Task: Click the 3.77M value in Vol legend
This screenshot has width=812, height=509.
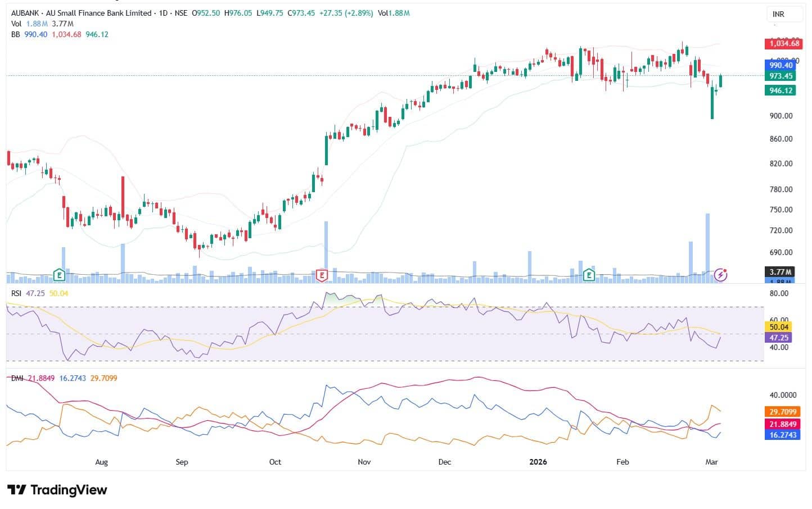Action: point(62,24)
